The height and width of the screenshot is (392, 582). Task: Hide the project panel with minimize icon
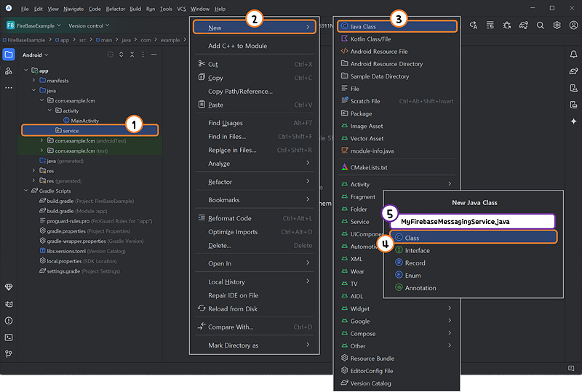click(154, 55)
